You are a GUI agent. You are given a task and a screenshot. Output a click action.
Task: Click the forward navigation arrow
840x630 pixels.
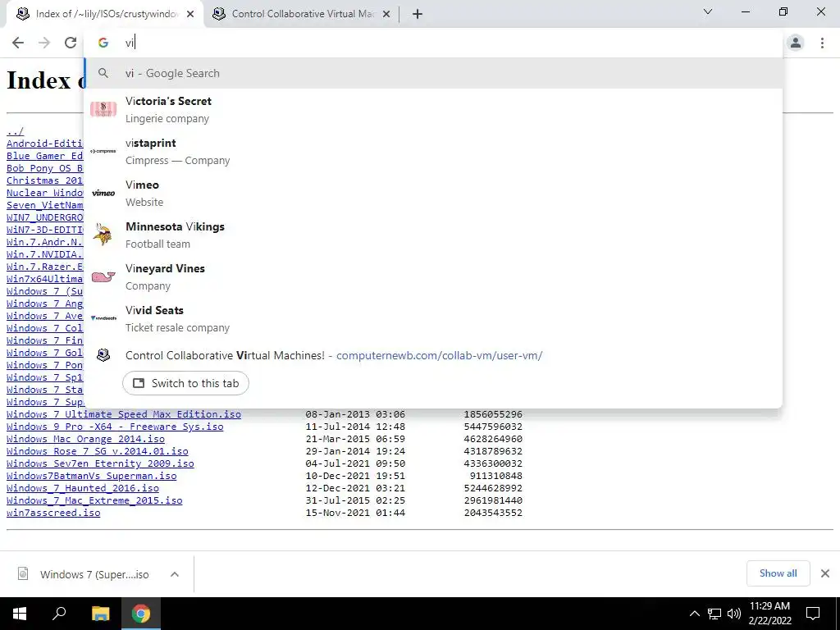point(44,43)
